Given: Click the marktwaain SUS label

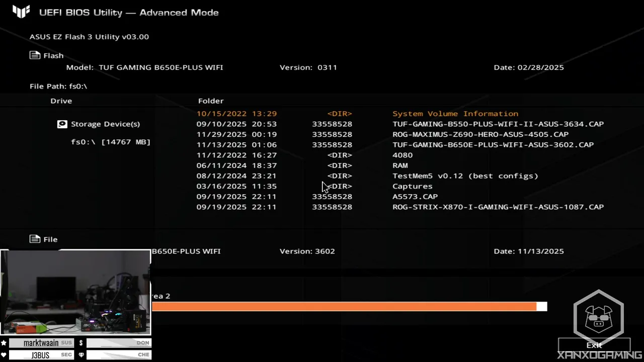Looking at the screenshot, I should (42, 343).
